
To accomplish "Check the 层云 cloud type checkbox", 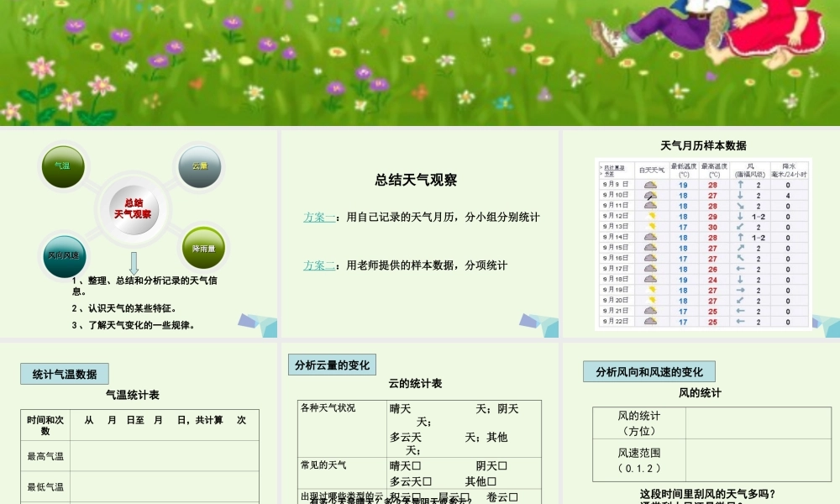I will click(465, 498).
